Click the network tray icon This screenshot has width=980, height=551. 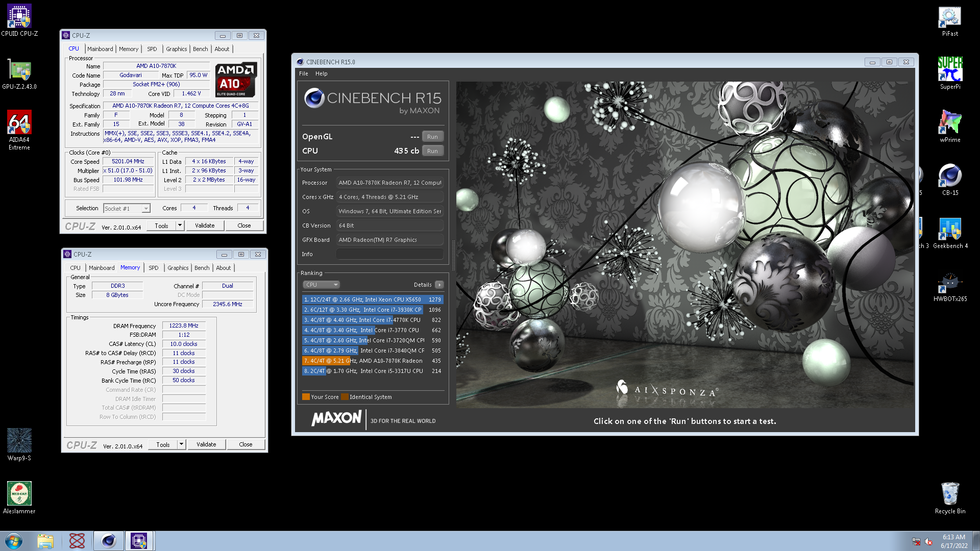point(916,541)
